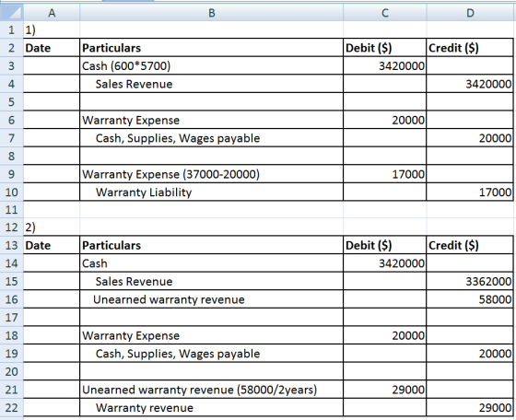Select 'Warranty Liability' cell
Viewport: 516px width, 420px height.
pos(212,192)
